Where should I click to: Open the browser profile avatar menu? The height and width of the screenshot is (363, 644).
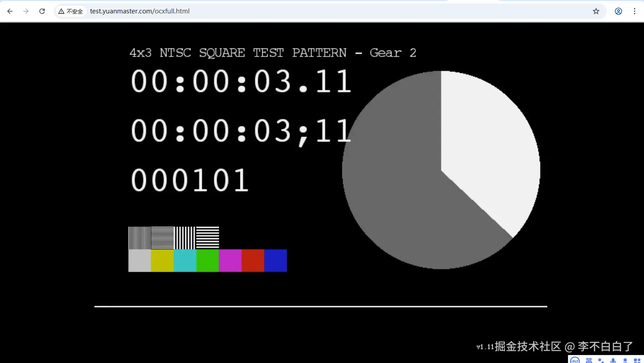pos(618,11)
